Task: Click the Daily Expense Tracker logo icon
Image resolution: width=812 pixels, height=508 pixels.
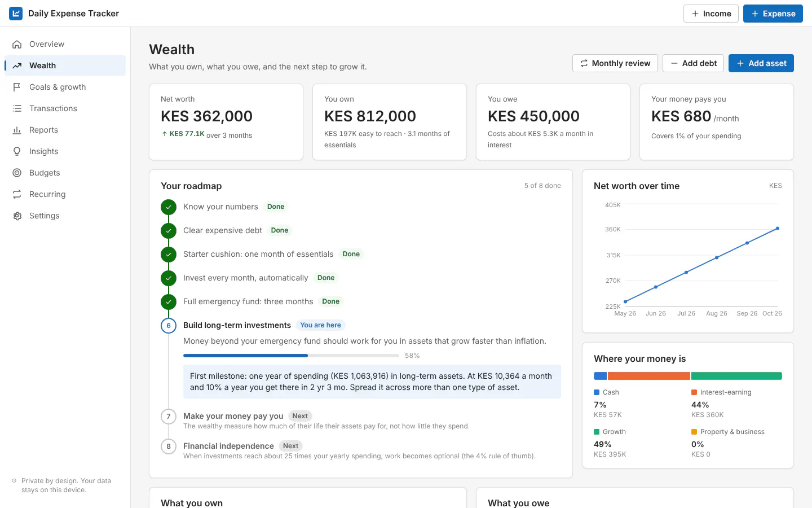Action: click(16, 14)
